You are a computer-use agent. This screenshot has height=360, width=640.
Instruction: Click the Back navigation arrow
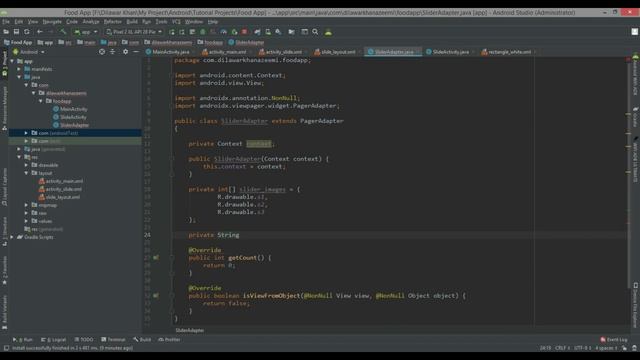[40, 32]
